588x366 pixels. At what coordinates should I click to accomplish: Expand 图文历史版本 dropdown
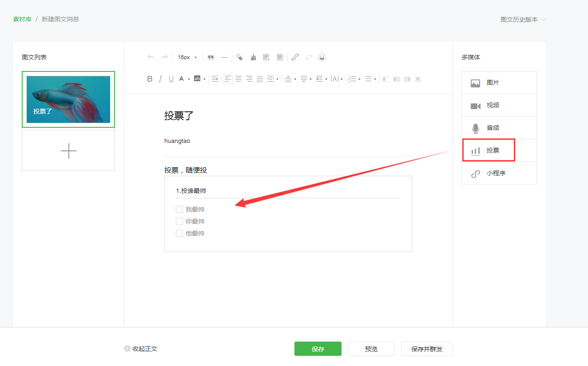pyautogui.click(x=523, y=20)
